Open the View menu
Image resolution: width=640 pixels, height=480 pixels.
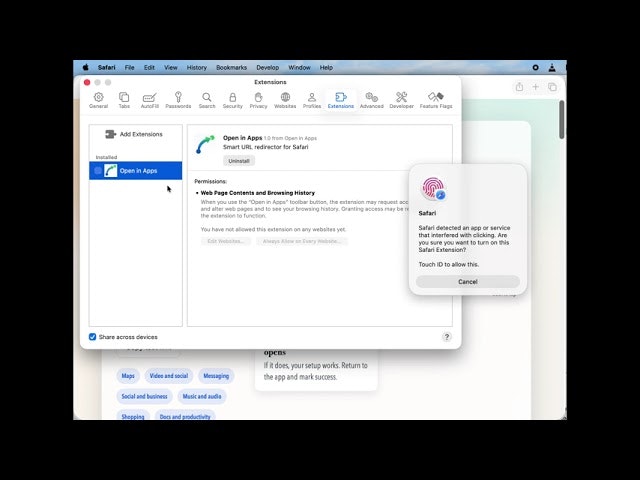(x=171, y=67)
